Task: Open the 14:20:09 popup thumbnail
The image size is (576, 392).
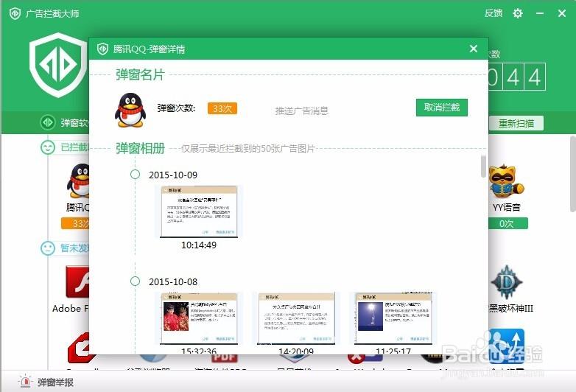Action: coord(296,318)
